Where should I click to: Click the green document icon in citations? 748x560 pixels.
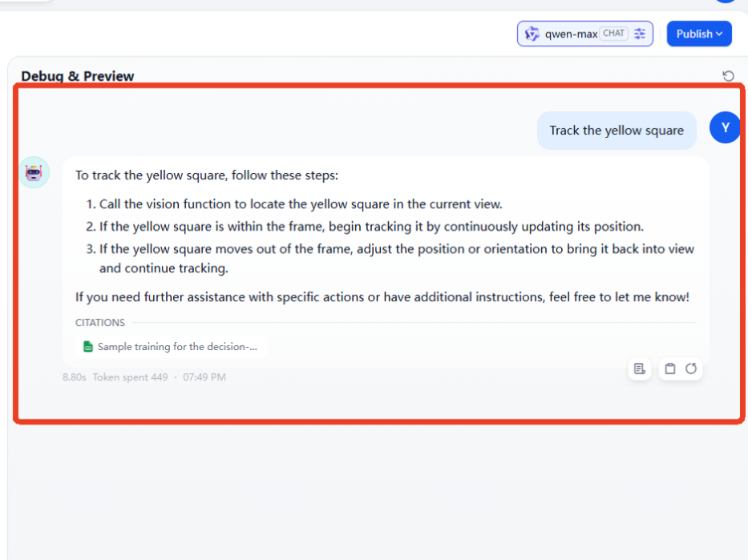(x=87, y=346)
